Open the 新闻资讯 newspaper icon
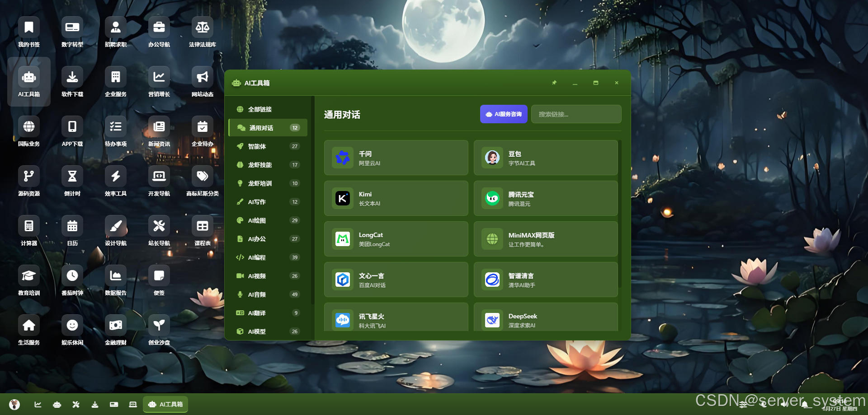Image resolution: width=868 pixels, height=415 pixels. [159, 131]
